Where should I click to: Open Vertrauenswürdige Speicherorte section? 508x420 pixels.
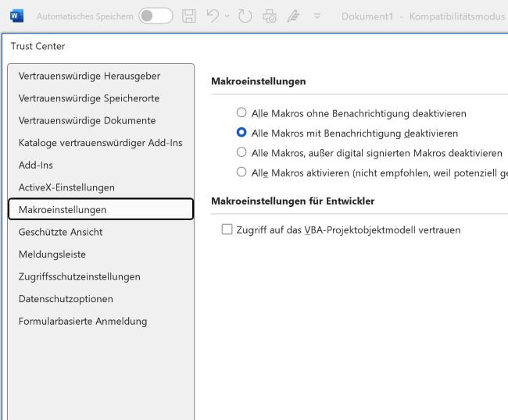(x=101, y=98)
